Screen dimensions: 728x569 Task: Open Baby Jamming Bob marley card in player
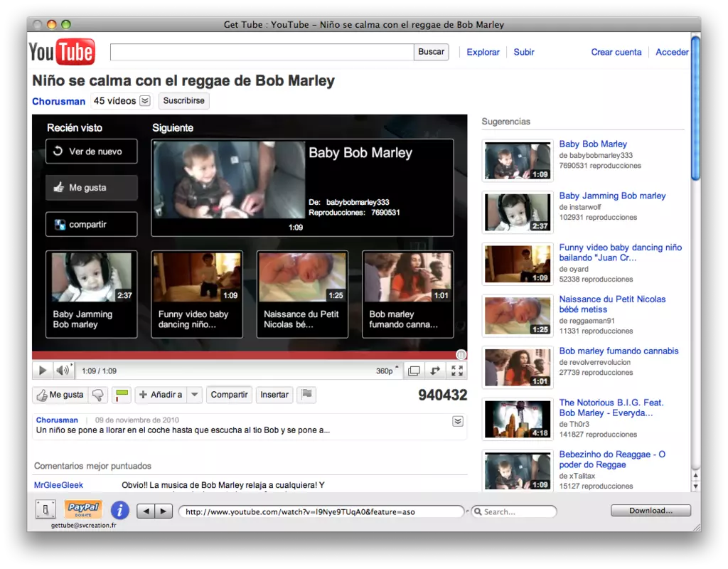[92, 294]
